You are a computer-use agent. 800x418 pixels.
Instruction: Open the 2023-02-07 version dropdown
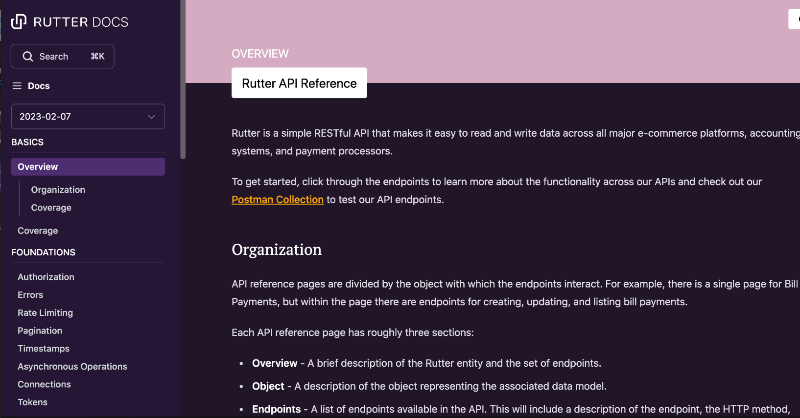tap(88, 116)
